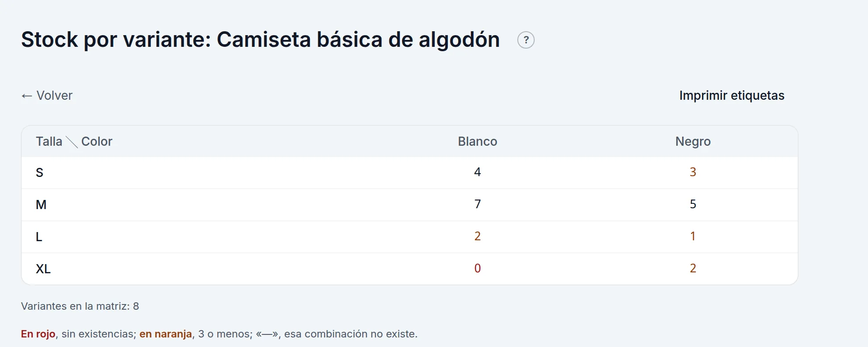Click the En rojo legend text
This screenshot has width=868, height=347.
click(38, 334)
